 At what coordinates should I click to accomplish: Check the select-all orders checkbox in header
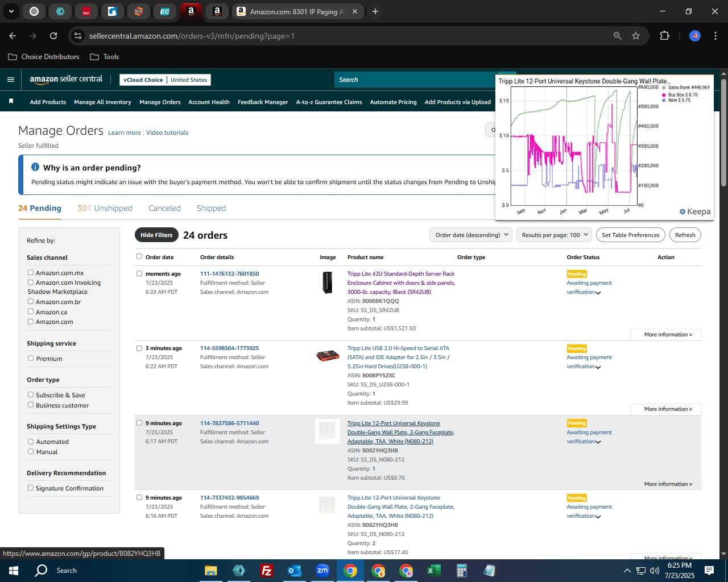click(139, 256)
